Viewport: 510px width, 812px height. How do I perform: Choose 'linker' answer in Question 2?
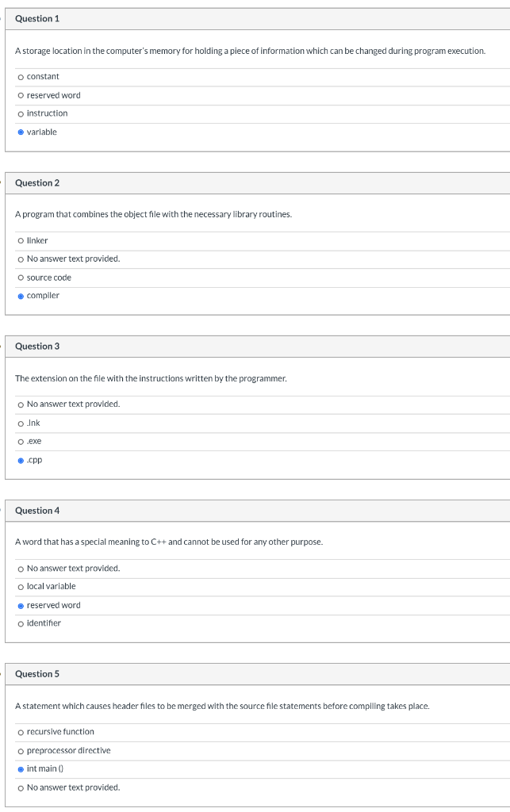tap(21, 241)
